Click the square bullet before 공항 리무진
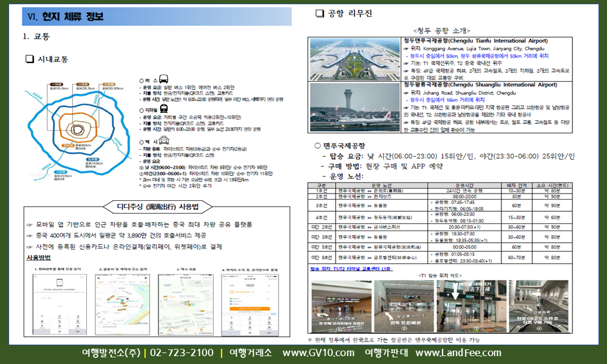The width and height of the screenshot is (607, 364). [x=320, y=13]
